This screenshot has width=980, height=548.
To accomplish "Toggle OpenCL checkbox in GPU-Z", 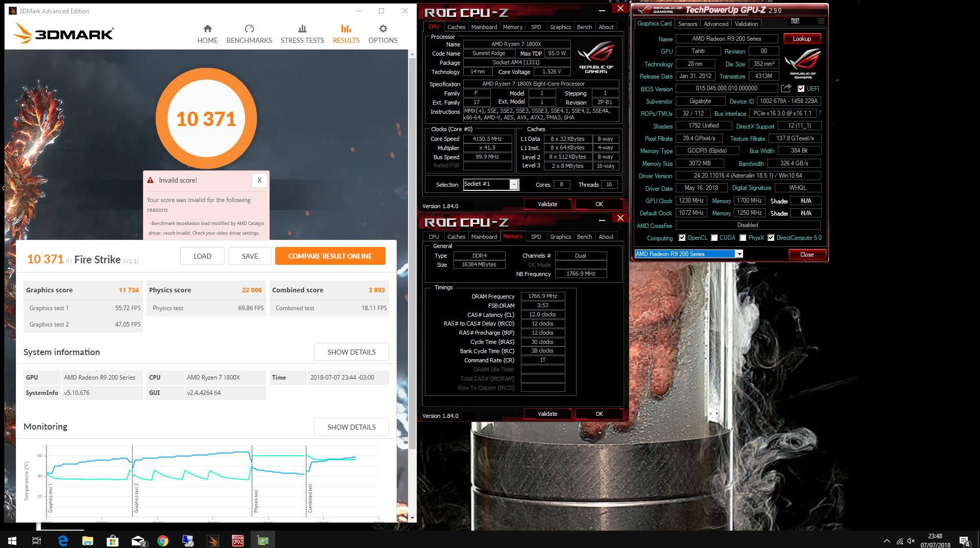I will coord(682,238).
